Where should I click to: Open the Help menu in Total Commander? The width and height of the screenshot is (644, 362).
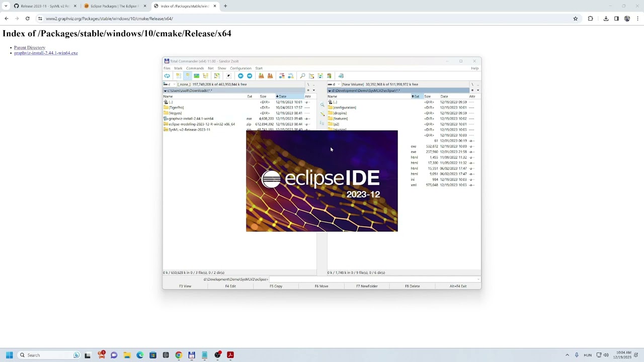coord(475,68)
